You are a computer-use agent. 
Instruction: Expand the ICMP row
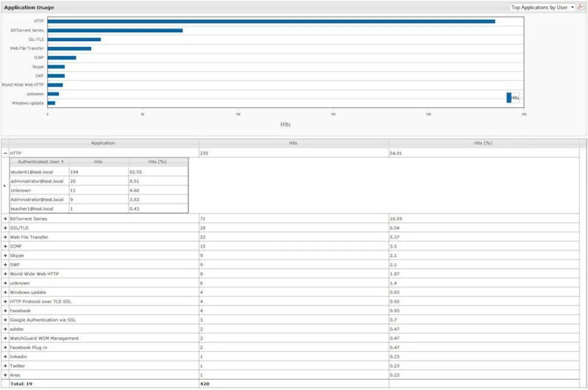point(4,246)
